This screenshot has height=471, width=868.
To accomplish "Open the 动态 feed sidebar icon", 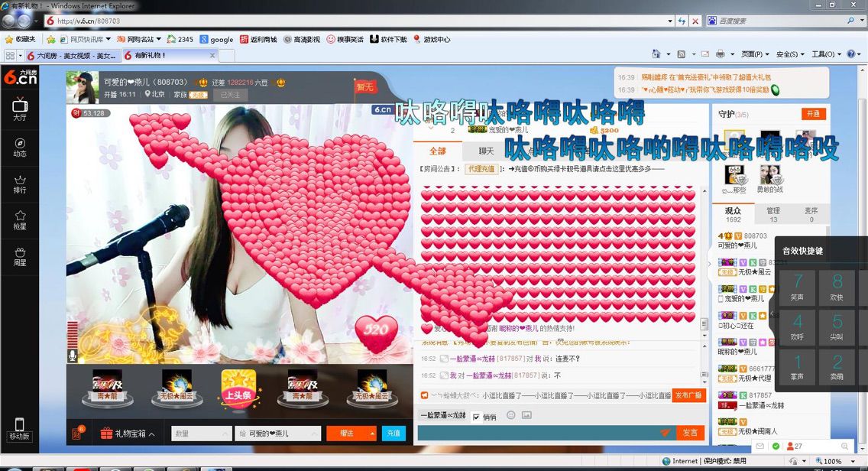I will tap(20, 147).
